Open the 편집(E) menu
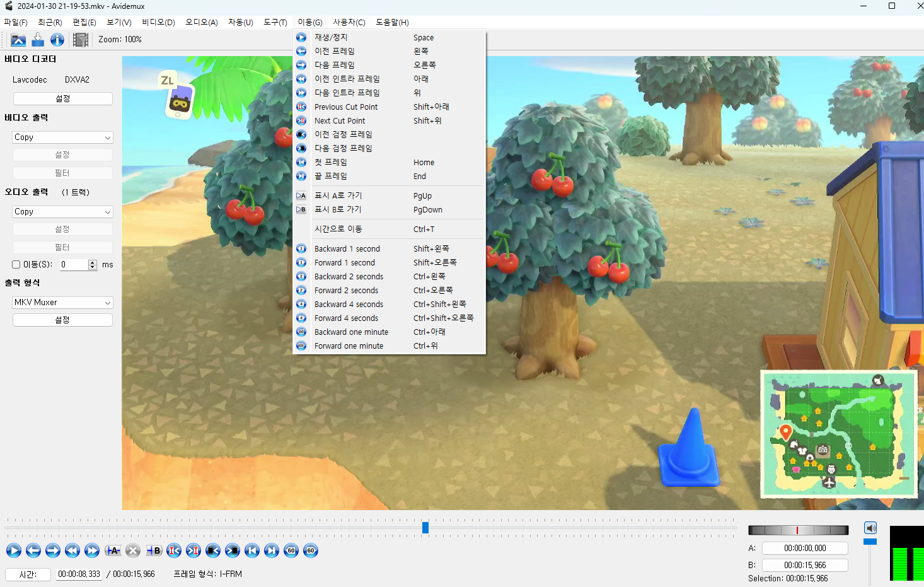The width and height of the screenshot is (924, 587). click(84, 22)
